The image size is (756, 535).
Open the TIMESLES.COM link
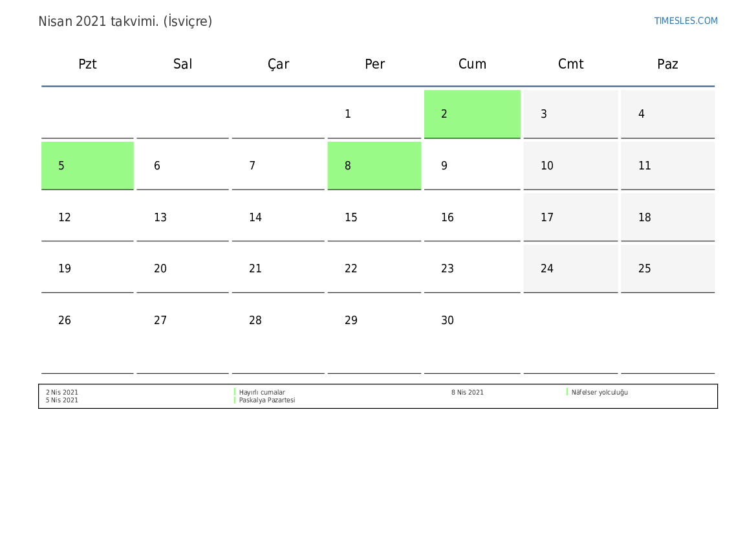coord(686,21)
